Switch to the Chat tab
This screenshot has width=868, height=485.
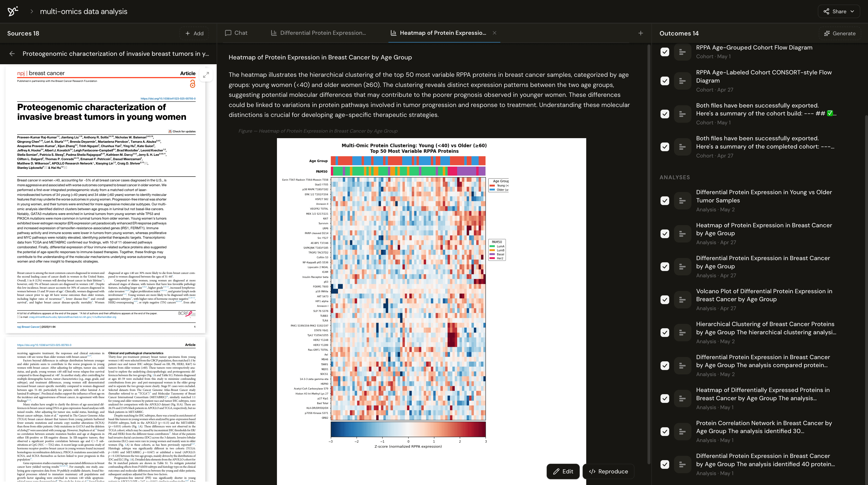click(x=236, y=33)
